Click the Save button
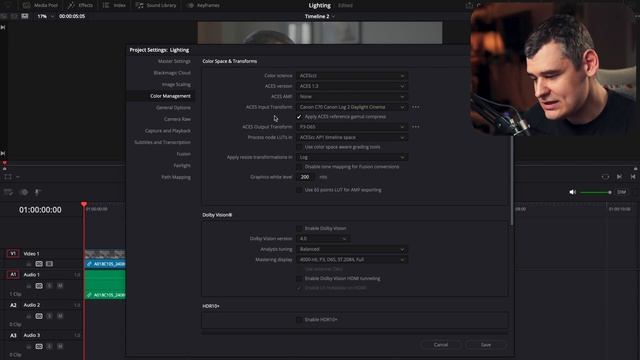 click(x=486, y=345)
